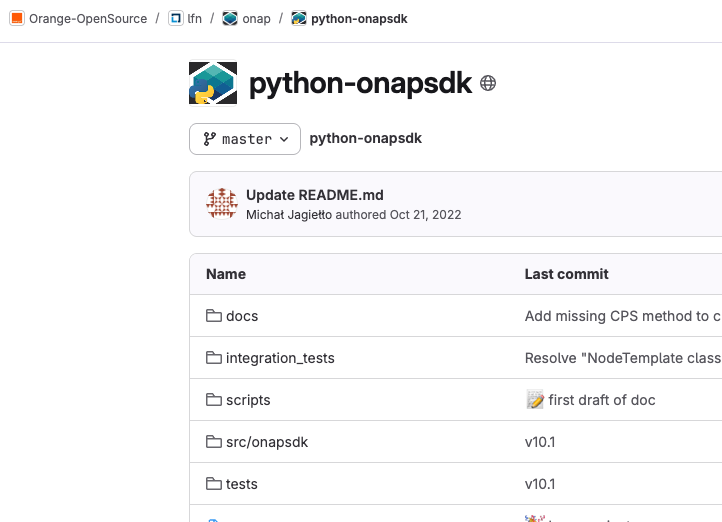The width and height of the screenshot is (722, 522).
Task: Open the v10.1 commit for src/onapsdk
Action: click(540, 442)
